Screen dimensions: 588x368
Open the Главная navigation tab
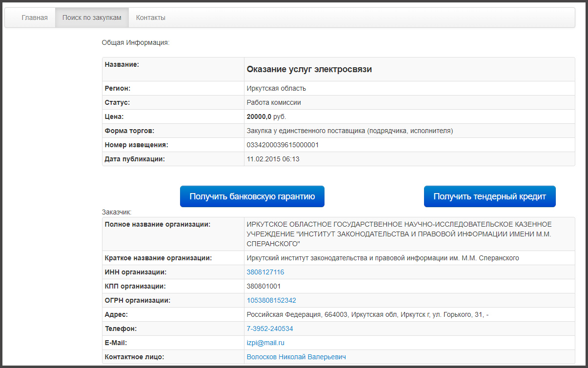pos(35,18)
